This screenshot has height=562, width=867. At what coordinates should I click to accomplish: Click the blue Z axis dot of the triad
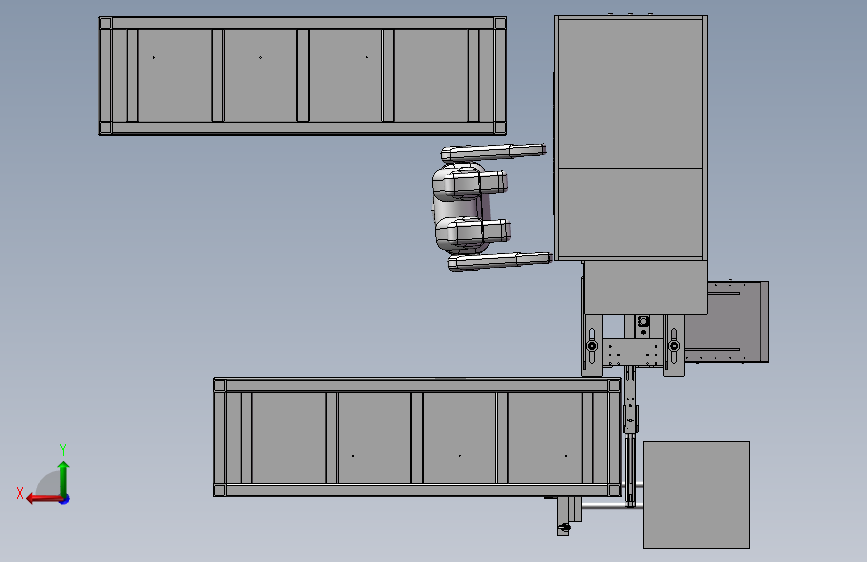click(x=65, y=499)
